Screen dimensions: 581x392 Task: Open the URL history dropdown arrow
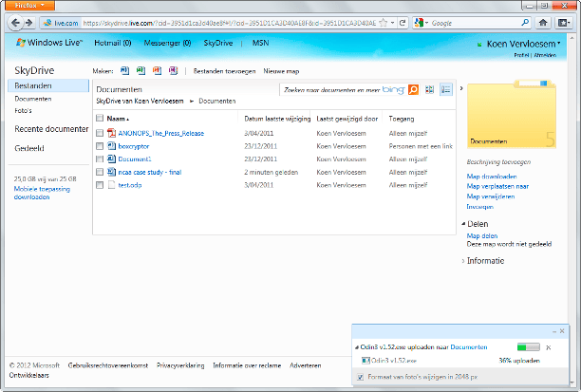point(392,23)
